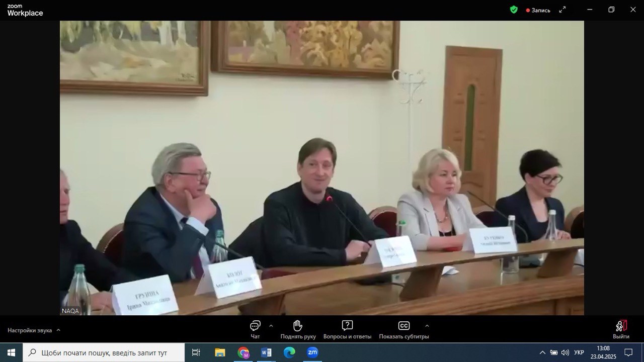Click the green encryption shield icon
The image size is (644, 362).
click(514, 10)
